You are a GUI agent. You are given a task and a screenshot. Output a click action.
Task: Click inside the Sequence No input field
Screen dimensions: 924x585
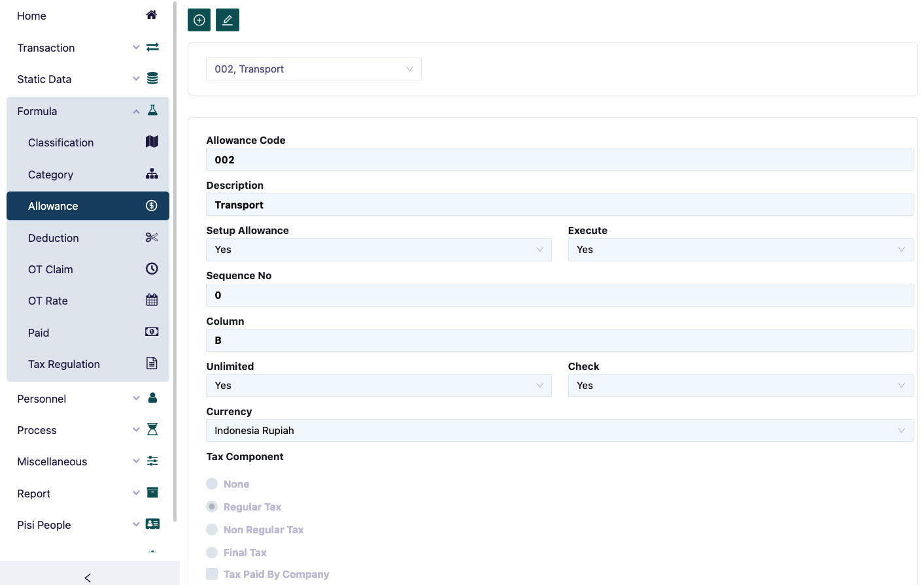pyautogui.click(x=559, y=295)
